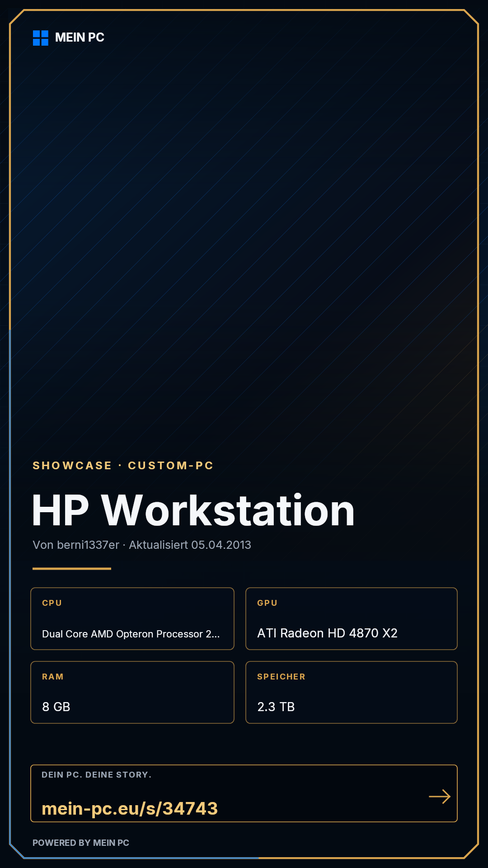Click the Aktualisiert 05.04.2013 date text

(x=190, y=545)
